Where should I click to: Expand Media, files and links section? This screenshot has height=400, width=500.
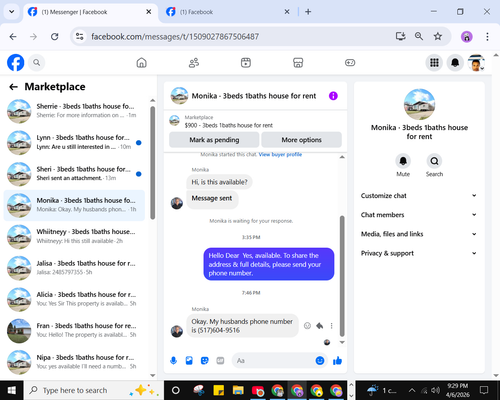(419, 234)
